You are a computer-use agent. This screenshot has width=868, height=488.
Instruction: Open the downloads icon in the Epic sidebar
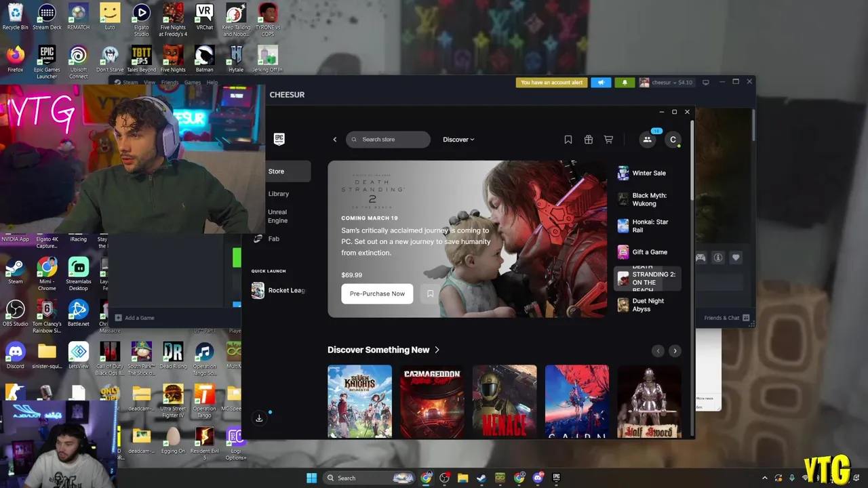tap(259, 418)
